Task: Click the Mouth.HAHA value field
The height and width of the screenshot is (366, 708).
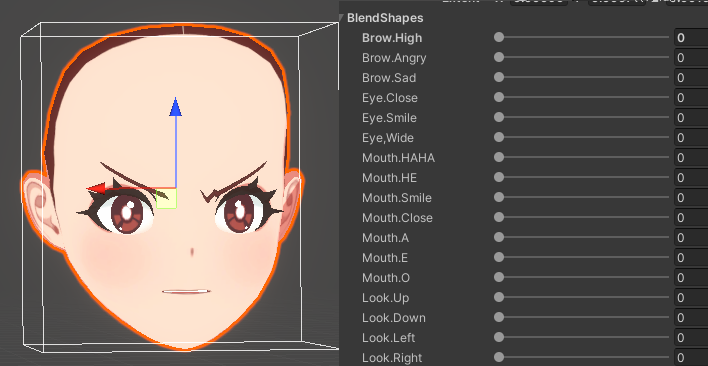Action: pos(691,157)
